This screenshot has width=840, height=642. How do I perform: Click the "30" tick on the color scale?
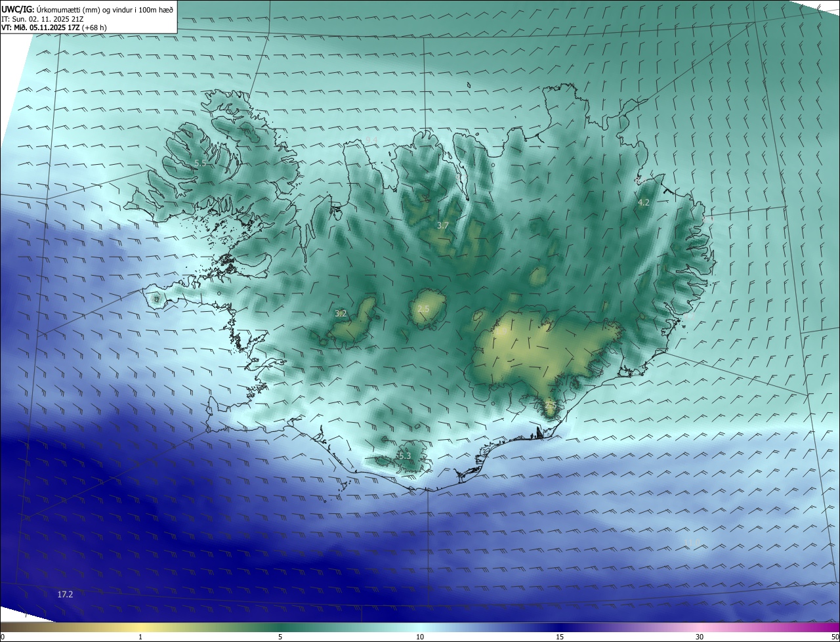coord(700,637)
